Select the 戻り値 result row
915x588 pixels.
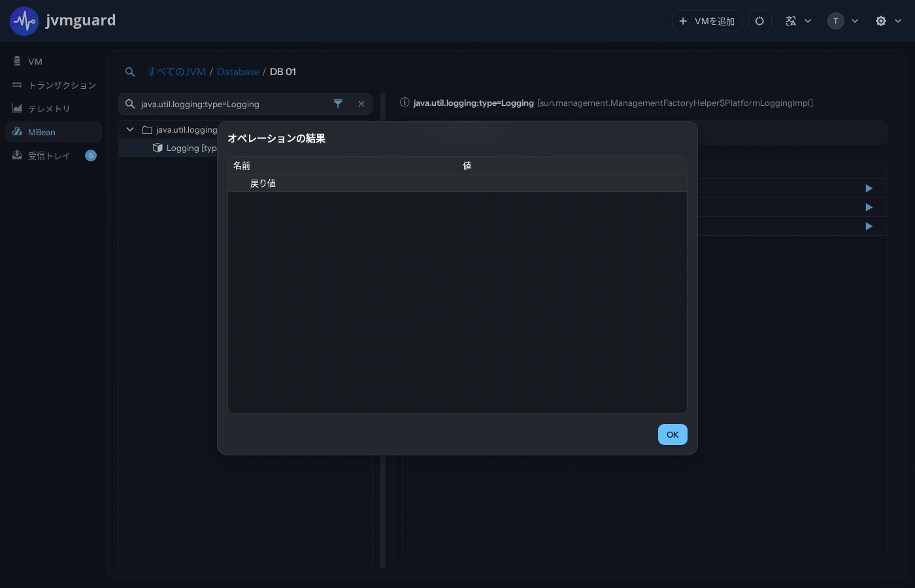pyautogui.click(x=457, y=184)
